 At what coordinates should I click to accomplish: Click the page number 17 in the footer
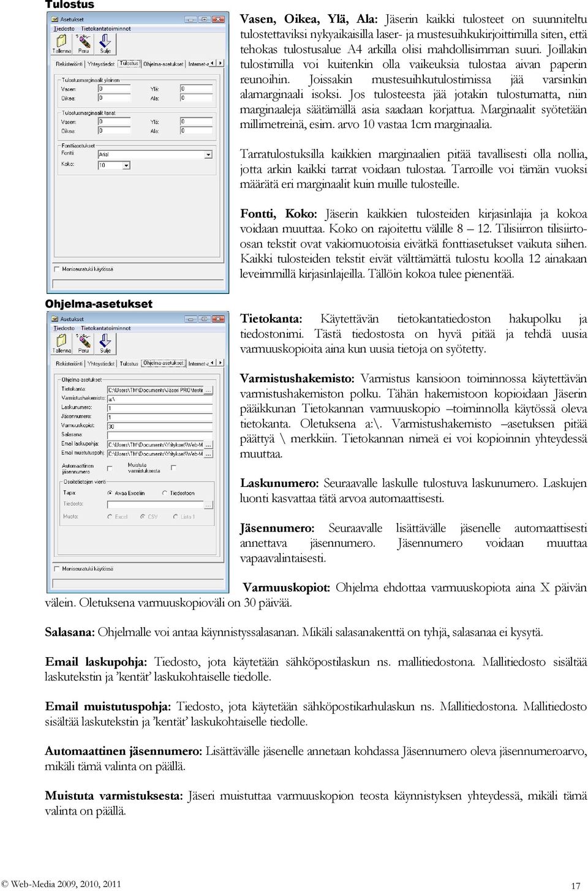pos(575,885)
